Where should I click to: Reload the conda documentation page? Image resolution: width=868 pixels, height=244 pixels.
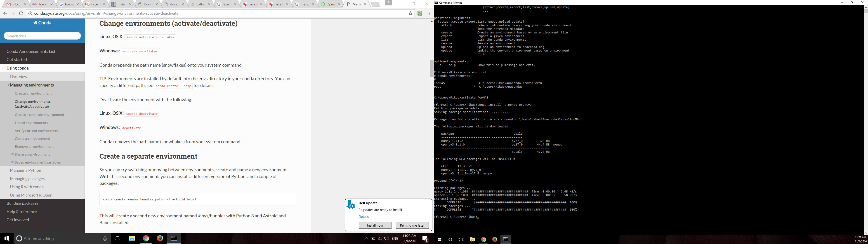click(21, 13)
